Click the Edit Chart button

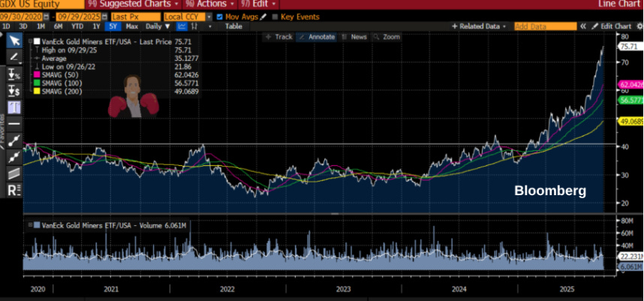(x=611, y=26)
